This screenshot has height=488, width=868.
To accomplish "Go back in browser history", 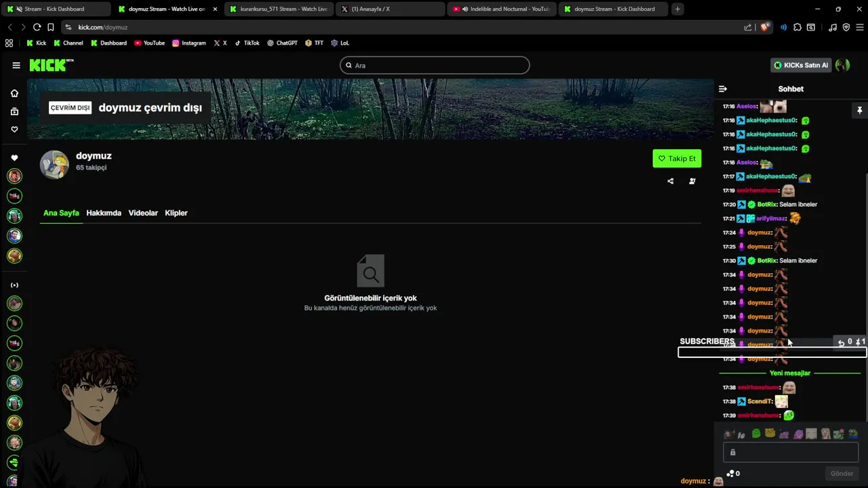I will point(9,27).
